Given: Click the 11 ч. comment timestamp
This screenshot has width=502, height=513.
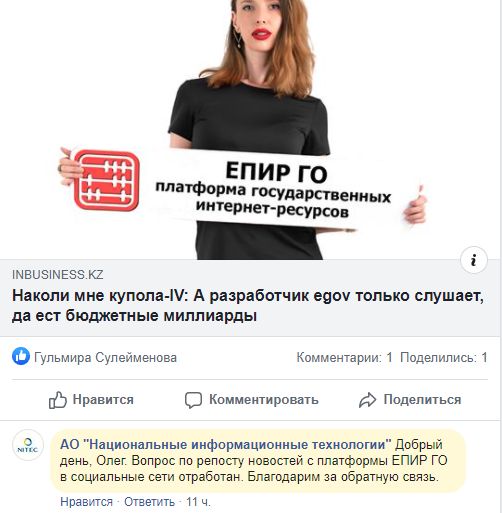Looking at the screenshot, I should pyautogui.click(x=198, y=502).
